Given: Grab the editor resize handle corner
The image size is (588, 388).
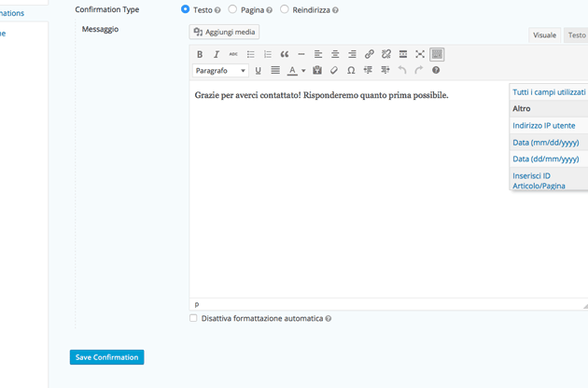Looking at the screenshot, I should pyautogui.click(x=585, y=306).
